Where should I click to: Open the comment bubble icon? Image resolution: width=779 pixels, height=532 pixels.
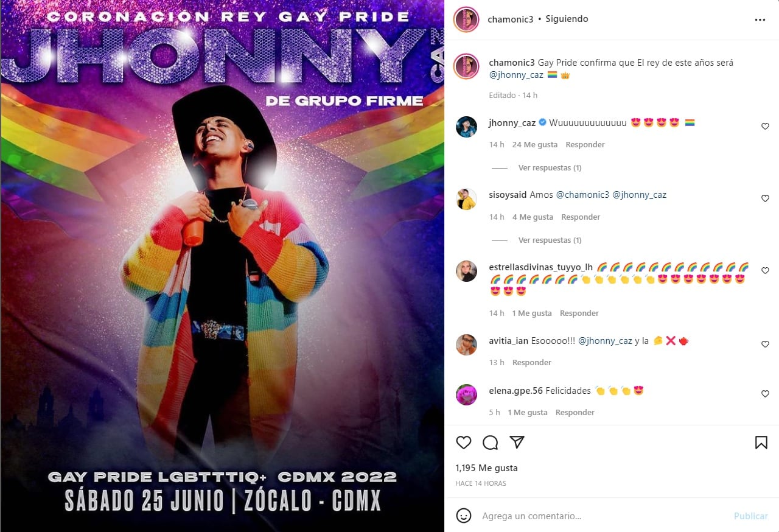point(491,443)
